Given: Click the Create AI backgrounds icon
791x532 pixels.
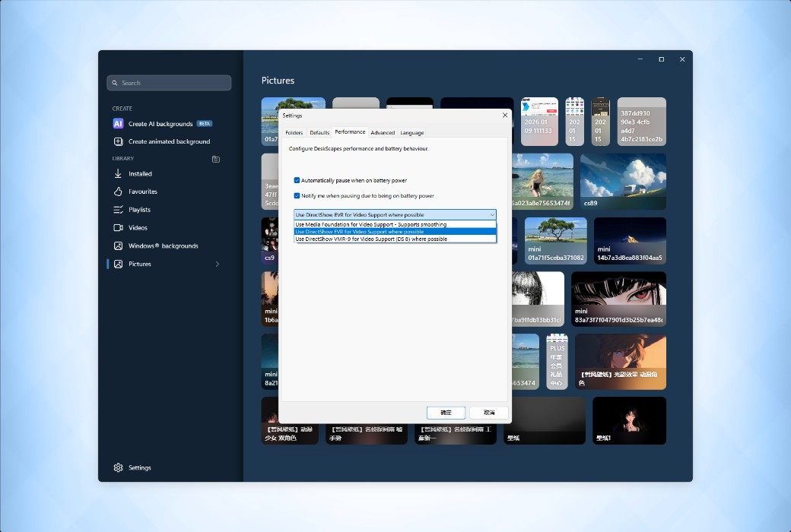Looking at the screenshot, I should coord(118,124).
